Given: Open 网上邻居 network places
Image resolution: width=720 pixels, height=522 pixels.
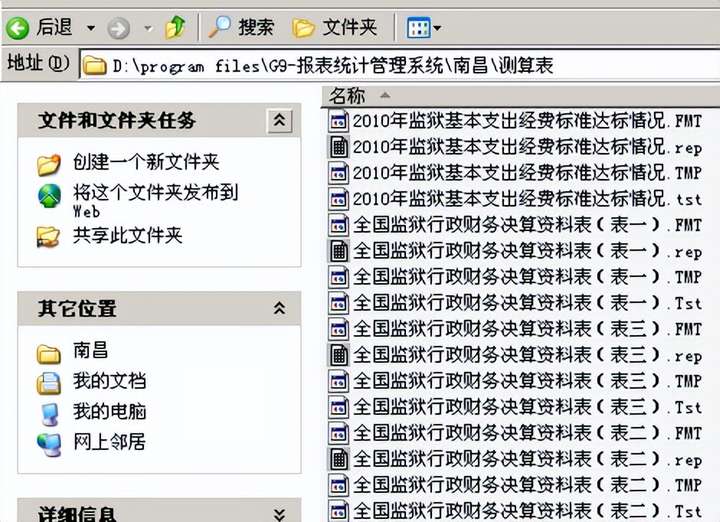Looking at the screenshot, I should tap(109, 442).
